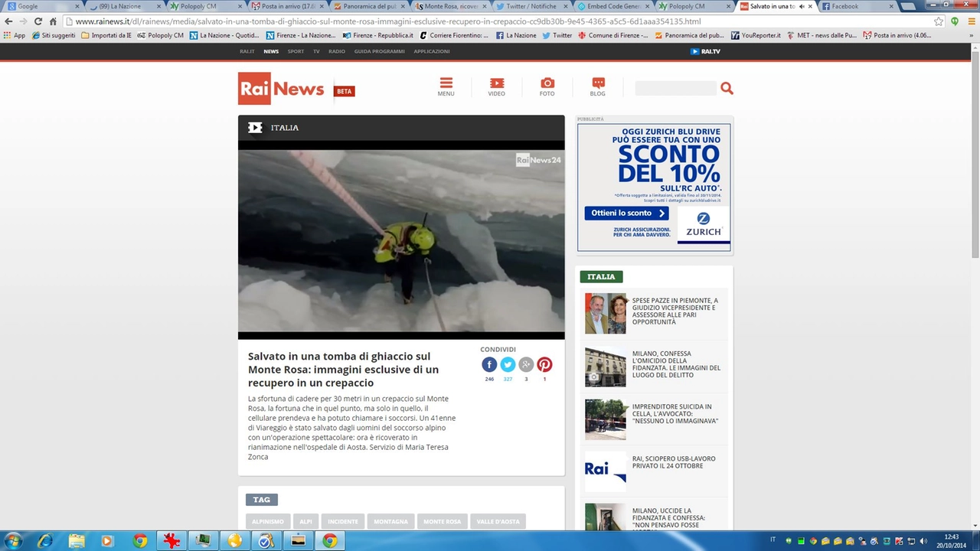Open the Milano confessa l'omicidio story

[676, 364]
